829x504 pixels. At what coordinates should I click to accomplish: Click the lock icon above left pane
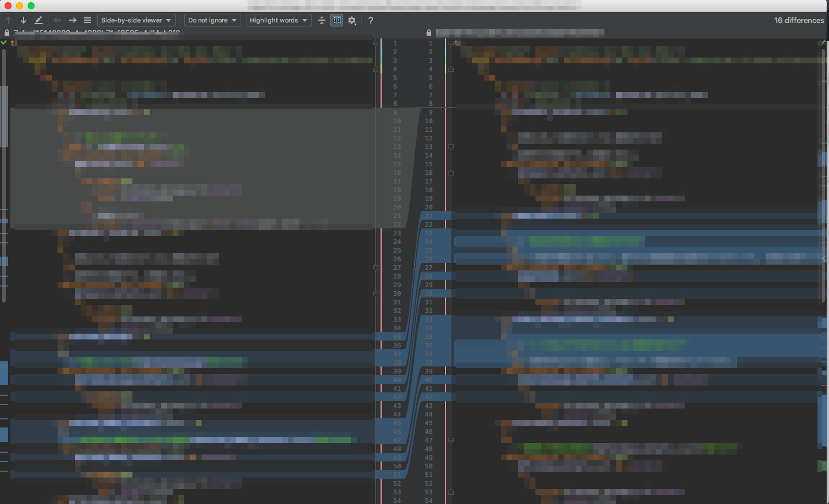click(7, 33)
